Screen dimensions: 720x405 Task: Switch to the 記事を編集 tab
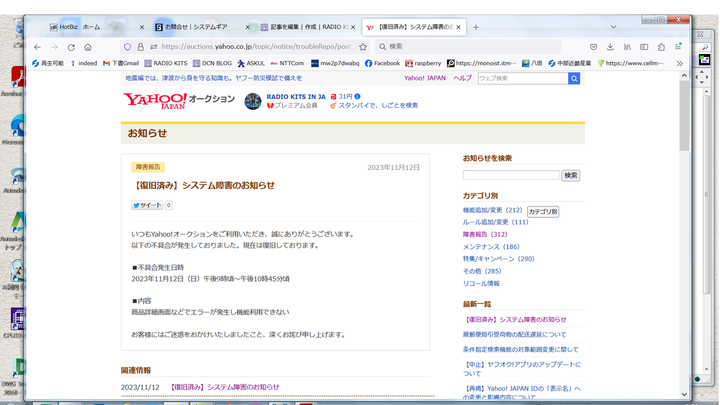(x=305, y=27)
